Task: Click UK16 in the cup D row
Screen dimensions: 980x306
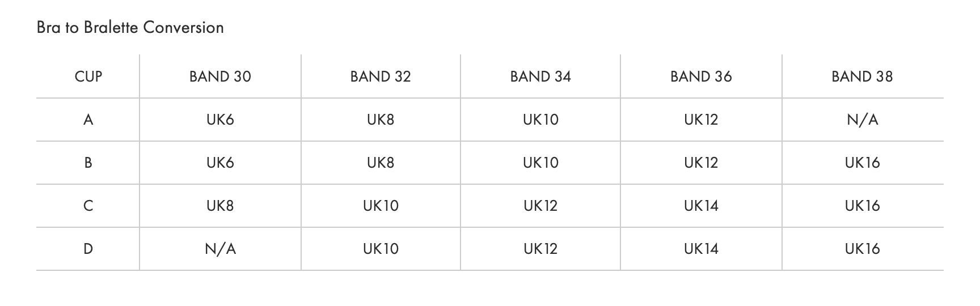Action: pos(862,249)
